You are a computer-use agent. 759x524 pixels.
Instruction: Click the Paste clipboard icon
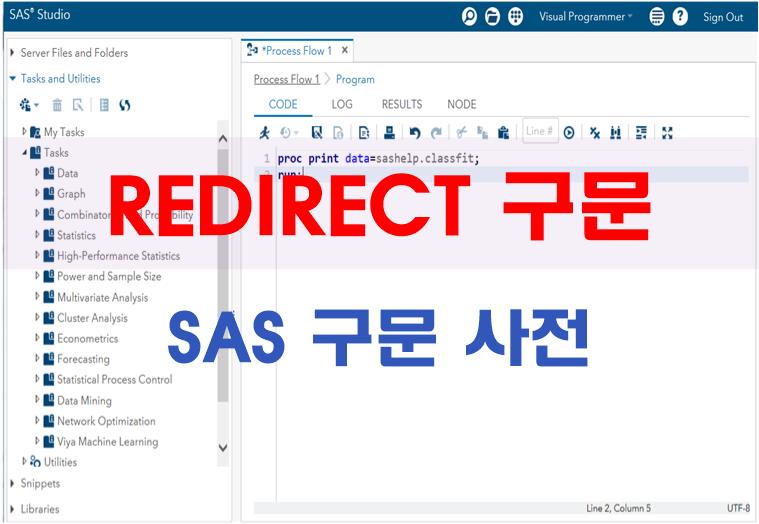click(503, 133)
